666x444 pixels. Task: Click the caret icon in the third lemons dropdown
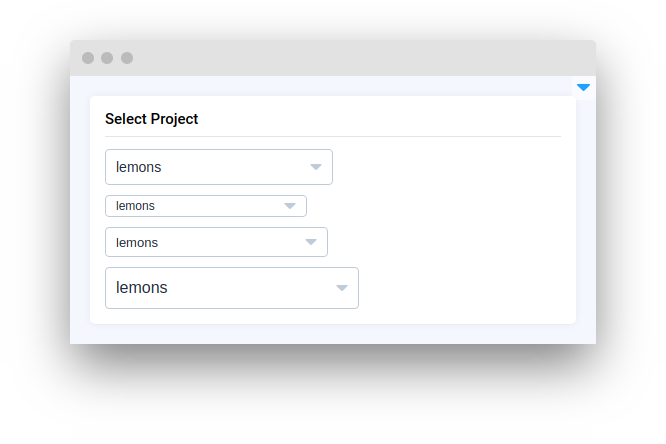tap(311, 242)
